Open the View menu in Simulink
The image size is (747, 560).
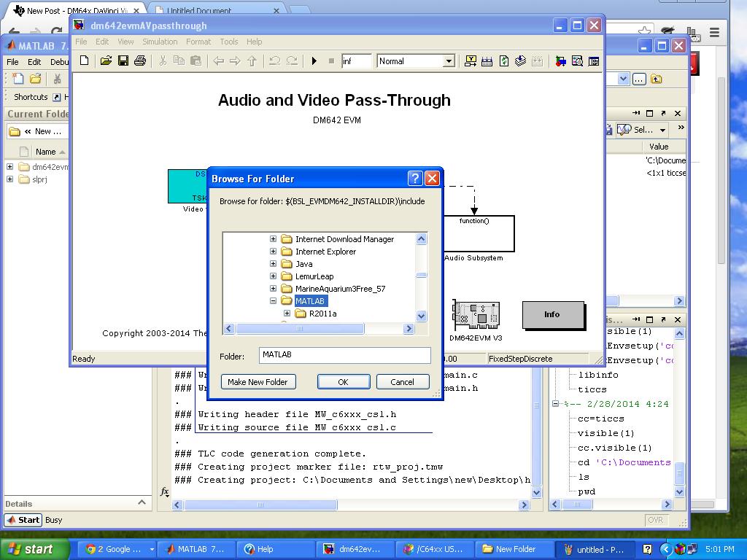(125, 42)
